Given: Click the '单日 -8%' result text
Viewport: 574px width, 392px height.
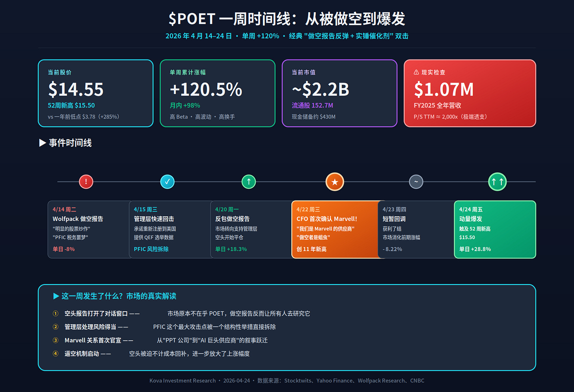Looking at the screenshot, I should coord(64,249).
